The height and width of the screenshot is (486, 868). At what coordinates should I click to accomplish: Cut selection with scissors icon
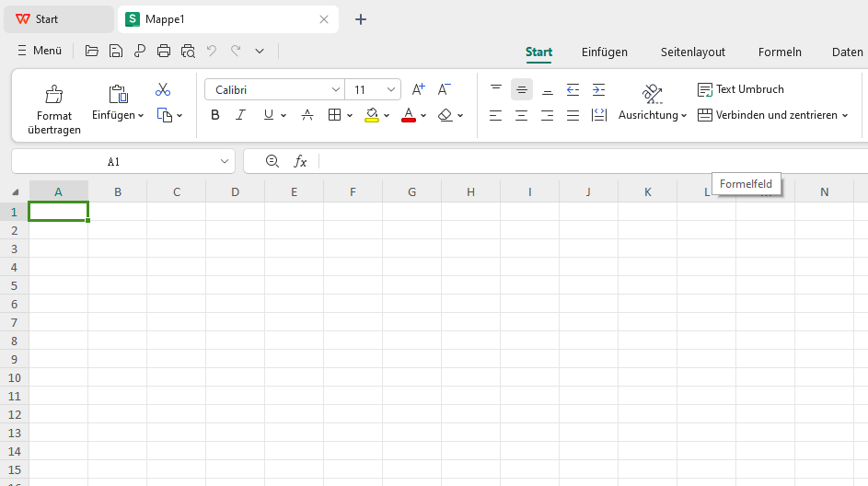[163, 89]
